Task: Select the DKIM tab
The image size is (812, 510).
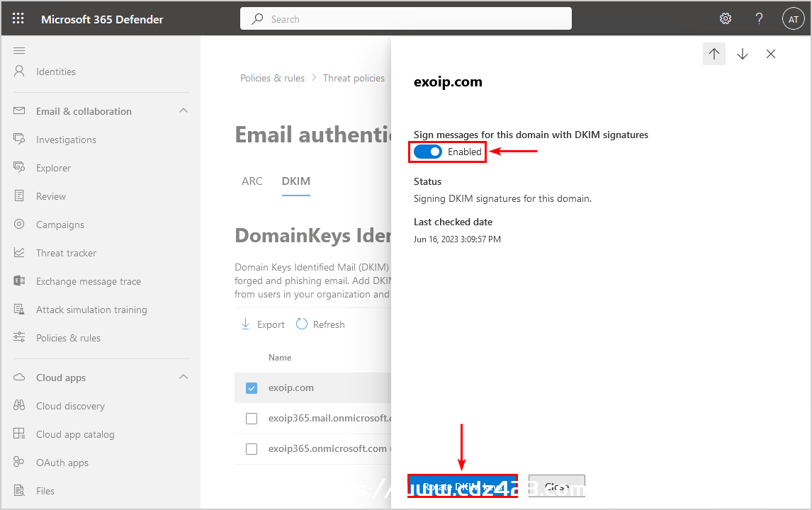Action: (295, 181)
